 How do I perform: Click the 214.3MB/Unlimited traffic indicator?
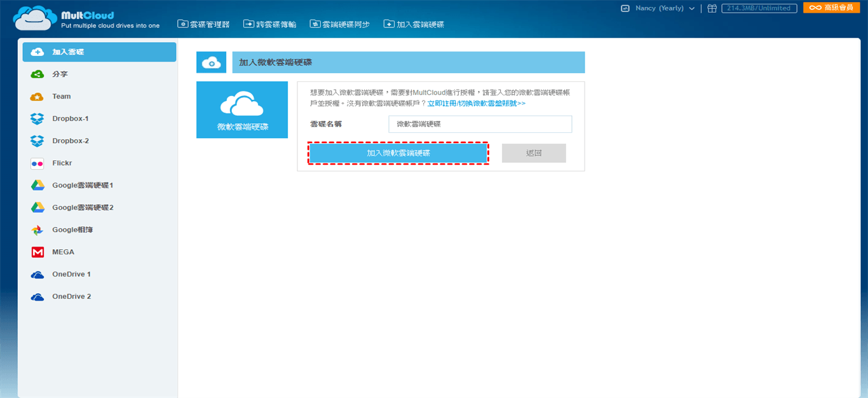759,8
